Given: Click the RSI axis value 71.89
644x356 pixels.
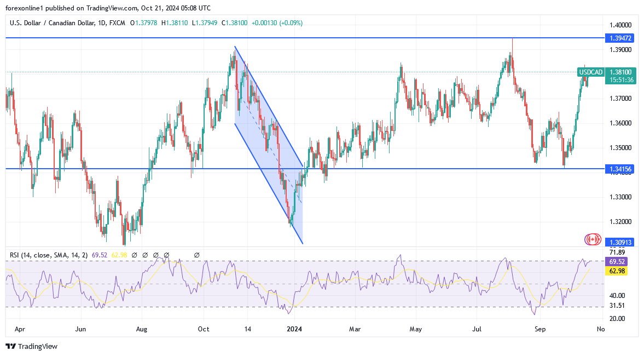Looking at the screenshot, I should (617, 252).
